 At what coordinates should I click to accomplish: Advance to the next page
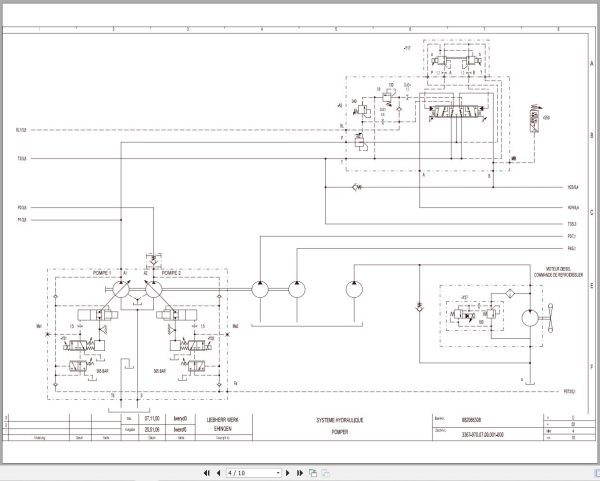pyautogui.click(x=288, y=473)
